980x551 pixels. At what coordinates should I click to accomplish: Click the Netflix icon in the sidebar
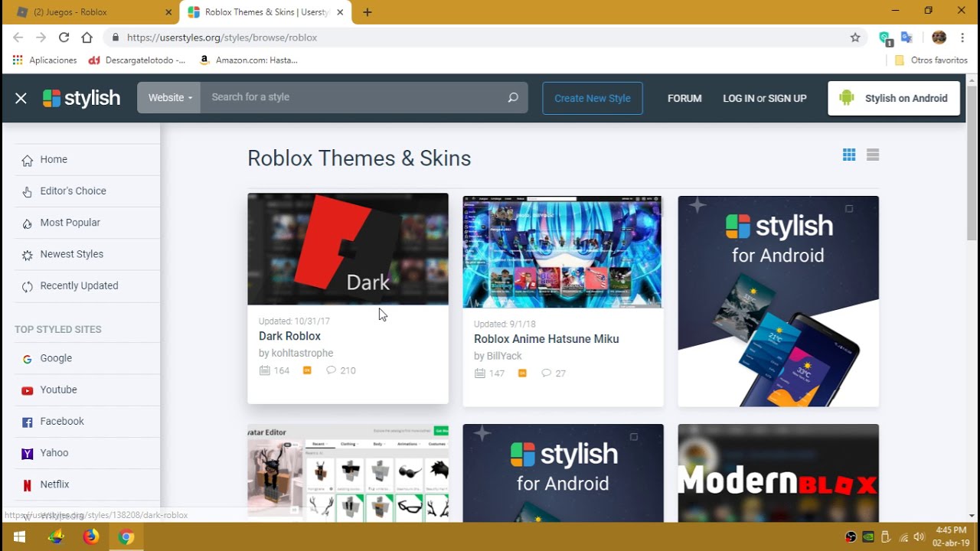pos(28,485)
